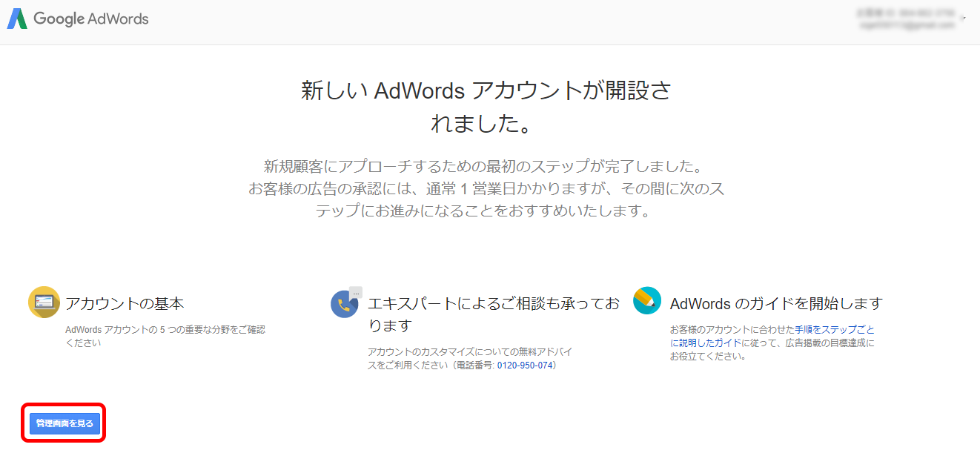
Task: Open the 手順をステップごとに説明したガイド link
Action: coord(772,336)
